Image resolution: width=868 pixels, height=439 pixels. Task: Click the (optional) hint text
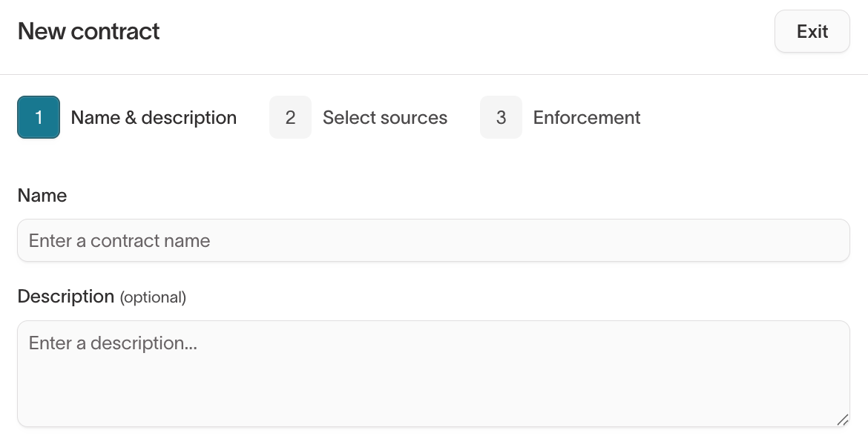[x=153, y=297]
